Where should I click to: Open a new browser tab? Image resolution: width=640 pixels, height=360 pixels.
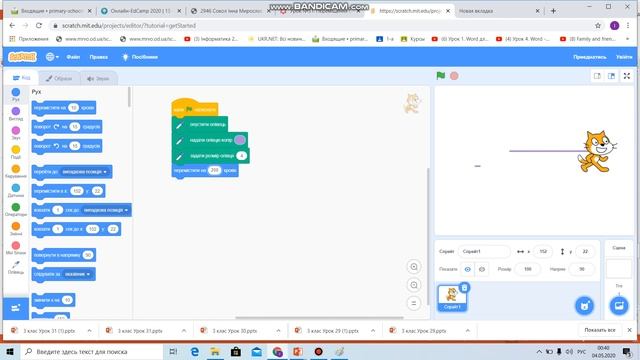pos(553,11)
